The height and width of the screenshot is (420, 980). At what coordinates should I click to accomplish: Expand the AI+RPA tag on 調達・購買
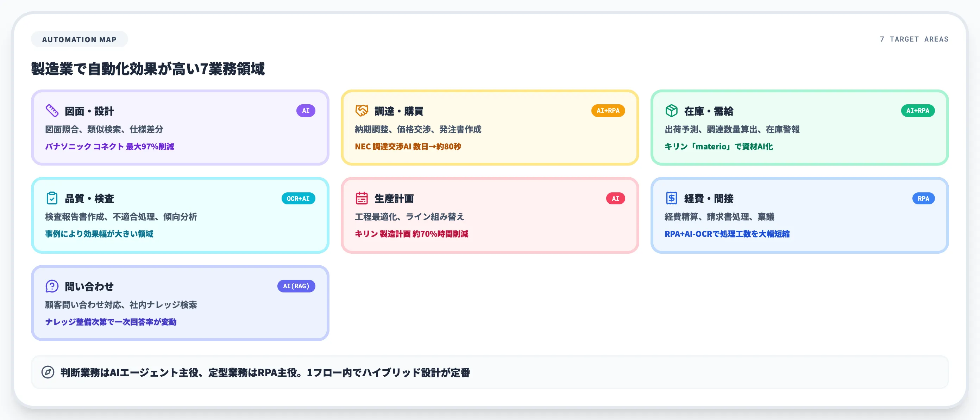(x=608, y=110)
